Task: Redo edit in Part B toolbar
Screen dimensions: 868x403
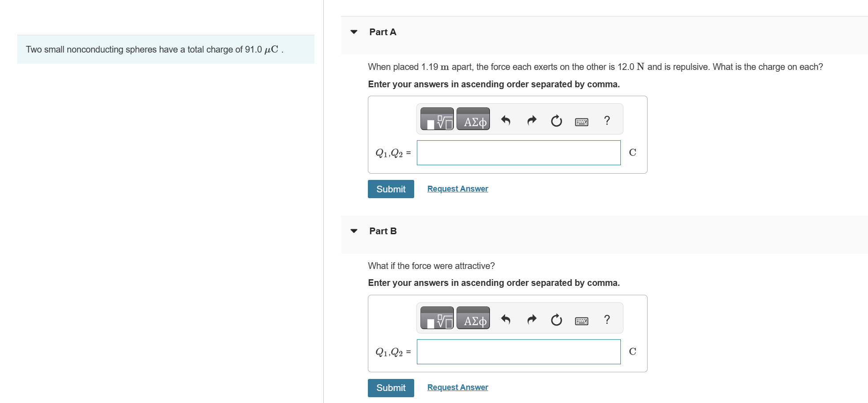Action: coord(532,319)
